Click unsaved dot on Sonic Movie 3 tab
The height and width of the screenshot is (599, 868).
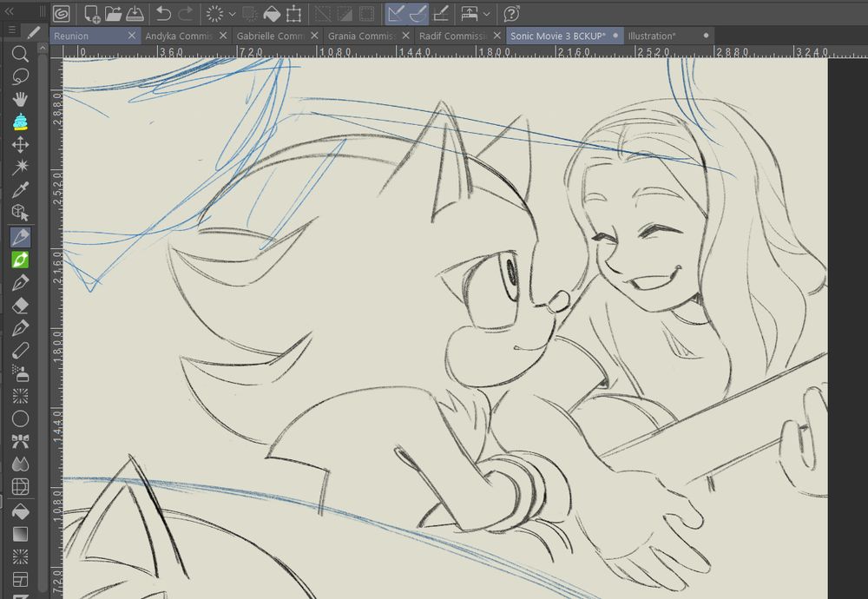pyautogui.click(x=615, y=36)
